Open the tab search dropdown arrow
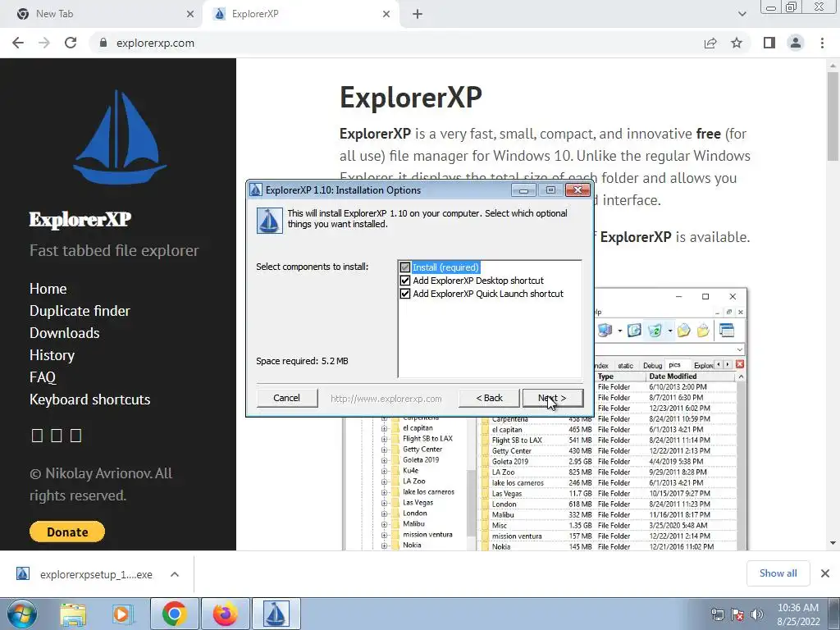Viewport: 840px width, 630px height. pyautogui.click(x=742, y=15)
